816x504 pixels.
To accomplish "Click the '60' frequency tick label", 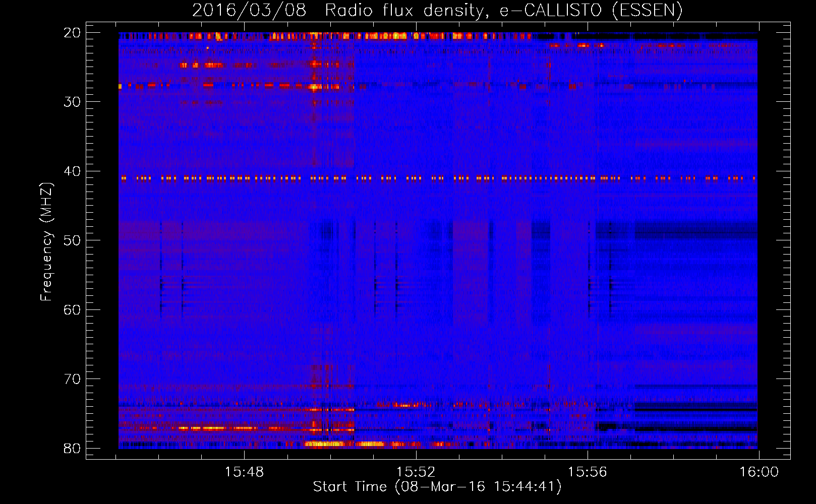I will pos(73,309).
